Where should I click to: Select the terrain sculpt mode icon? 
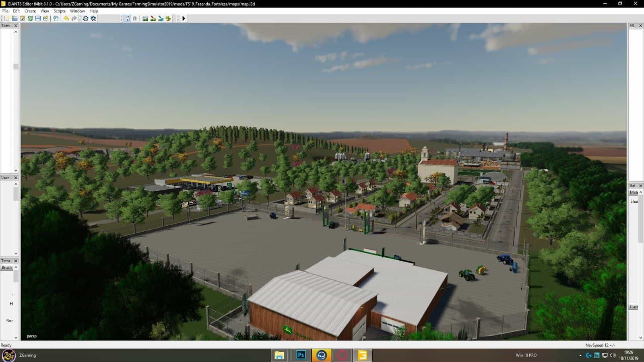click(145, 19)
